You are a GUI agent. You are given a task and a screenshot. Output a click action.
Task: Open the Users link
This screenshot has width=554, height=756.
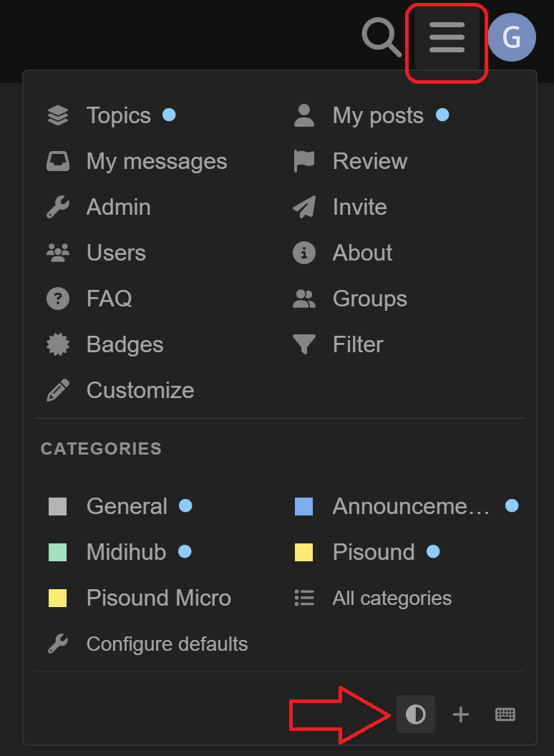(x=115, y=253)
